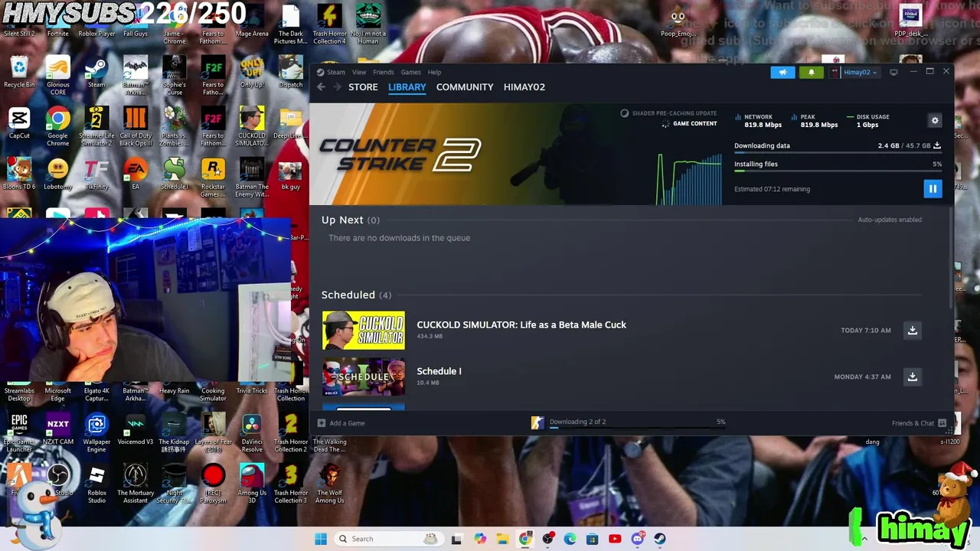Switch to the LIBRARY tab

pyautogui.click(x=407, y=87)
